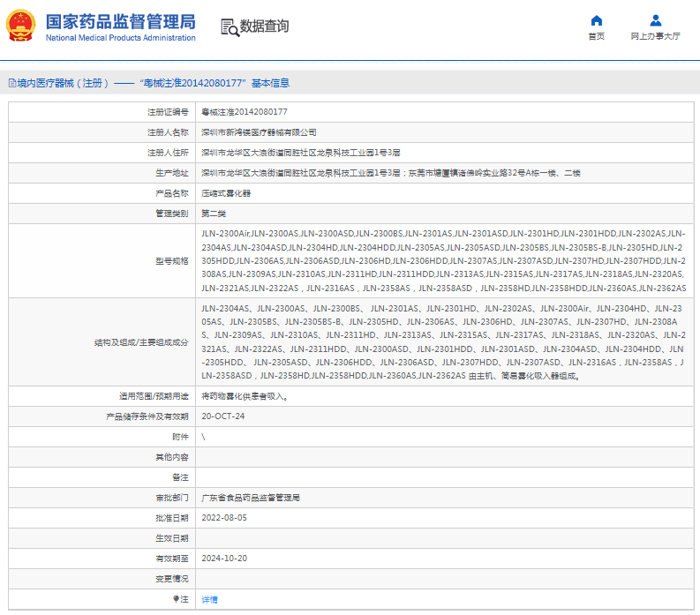Click the document icon before 境内医疗器械
Viewport: 700px width, 615px height.
[x=11, y=83]
